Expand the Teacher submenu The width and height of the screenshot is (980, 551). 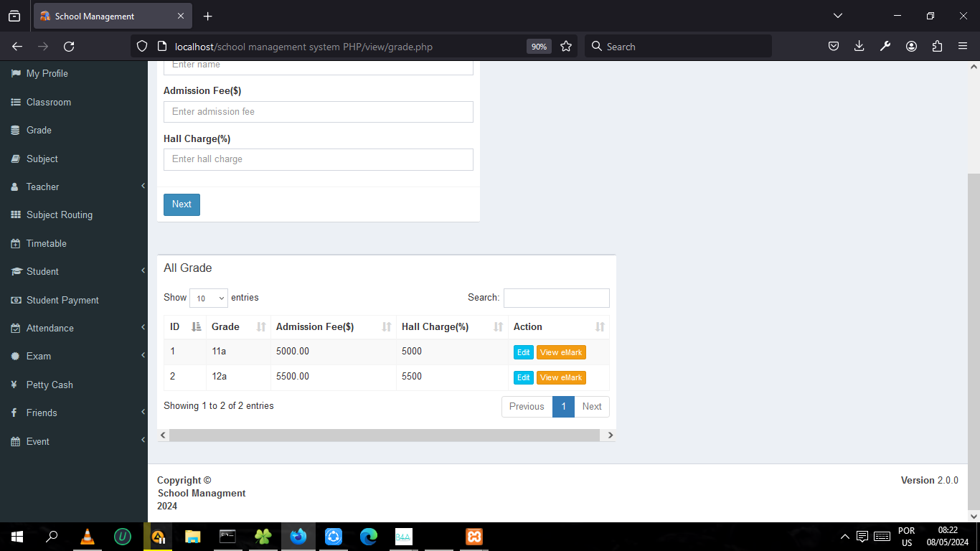click(x=73, y=187)
